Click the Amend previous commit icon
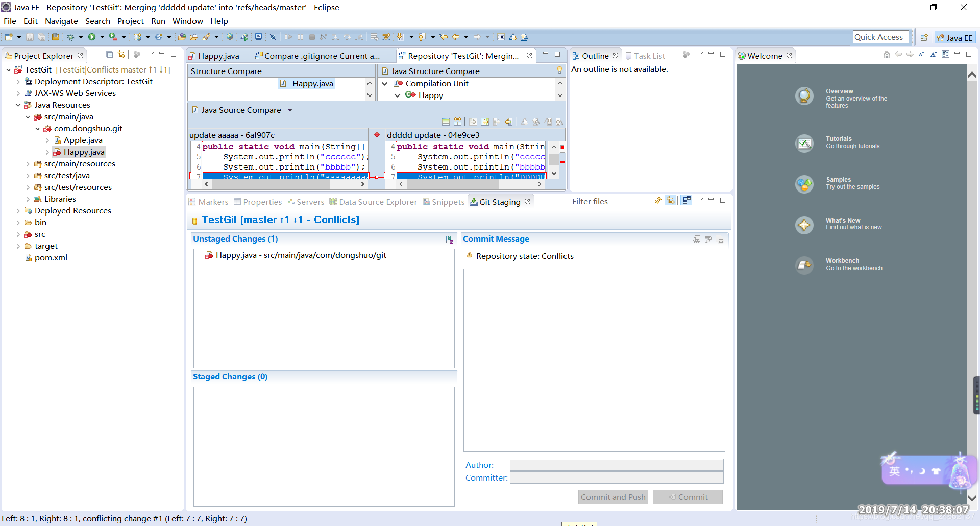This screenshot has width=980, height=526. pos(697,240)
